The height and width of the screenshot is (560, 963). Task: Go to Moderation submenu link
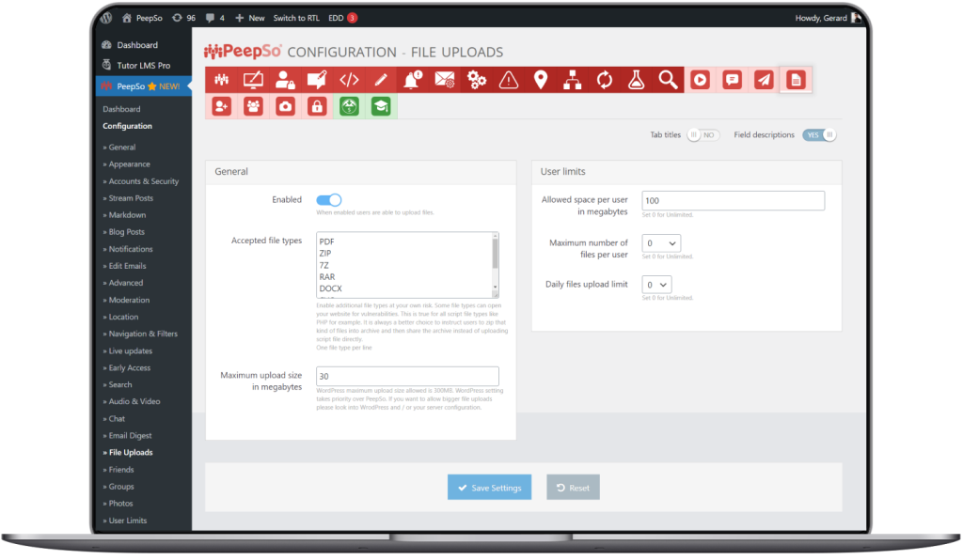click(129, 300)
